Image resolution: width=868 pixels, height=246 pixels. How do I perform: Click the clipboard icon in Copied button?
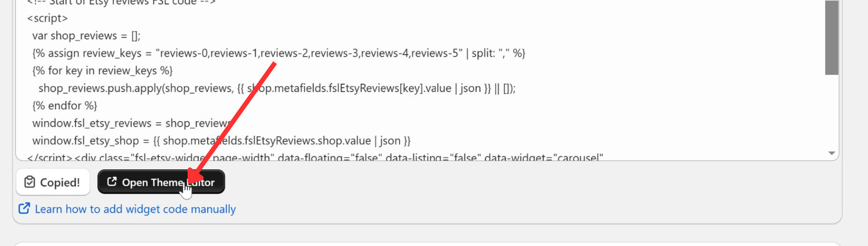29,182
